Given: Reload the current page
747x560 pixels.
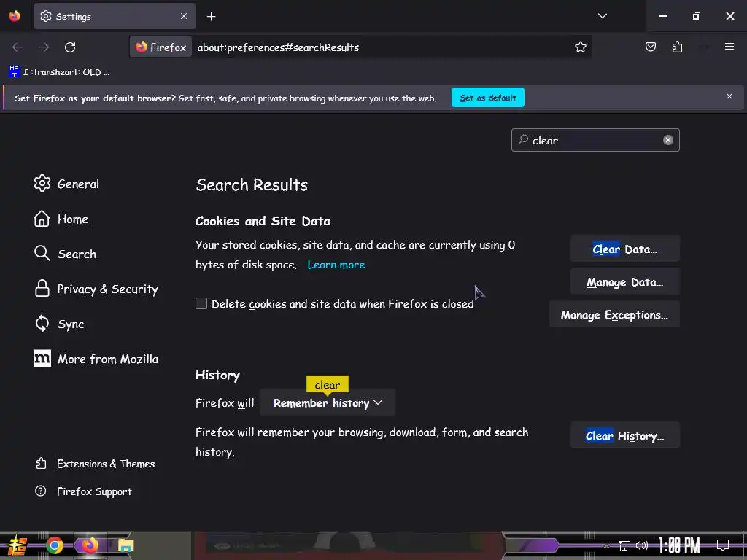Looking at the screenshot, I should (x=70, y=47).
